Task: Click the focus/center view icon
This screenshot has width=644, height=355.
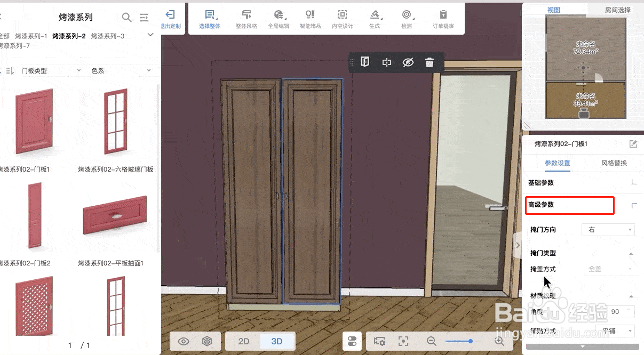Action: [x=404, y=342]
